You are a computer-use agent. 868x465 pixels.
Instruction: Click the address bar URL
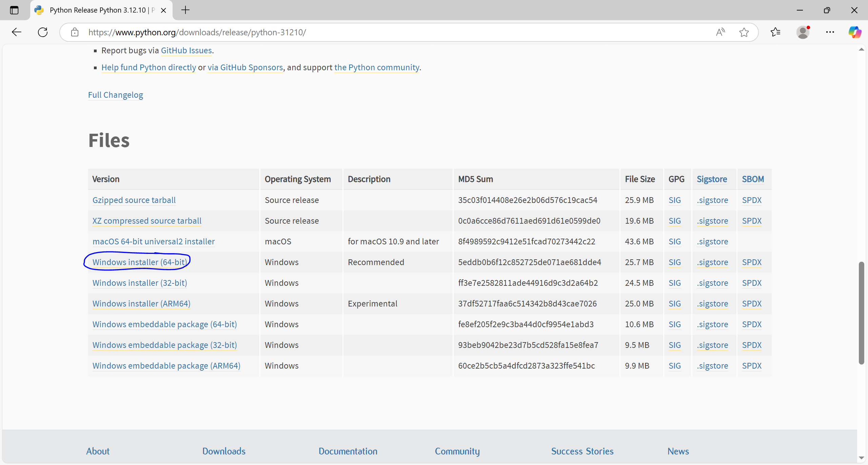[197, 32]
